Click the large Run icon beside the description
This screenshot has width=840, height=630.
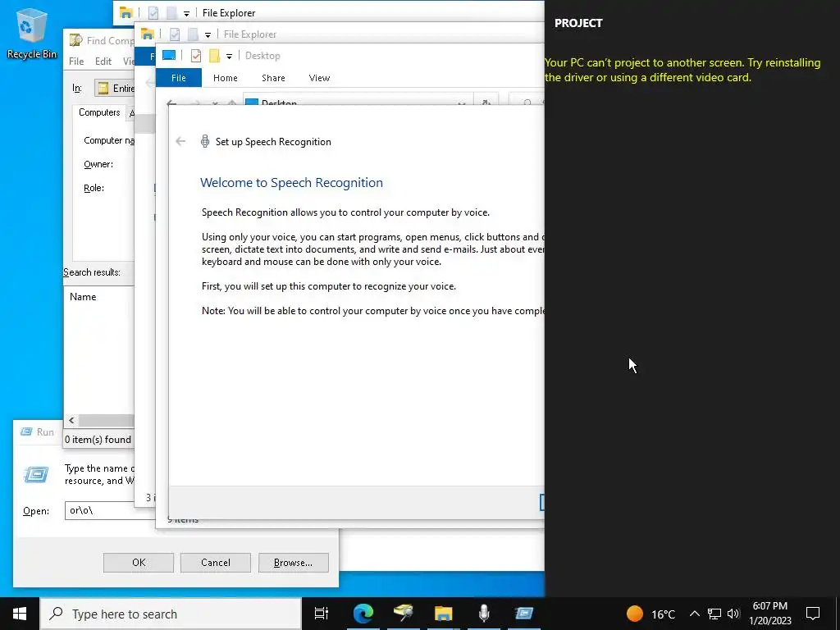tap(36, 474)
